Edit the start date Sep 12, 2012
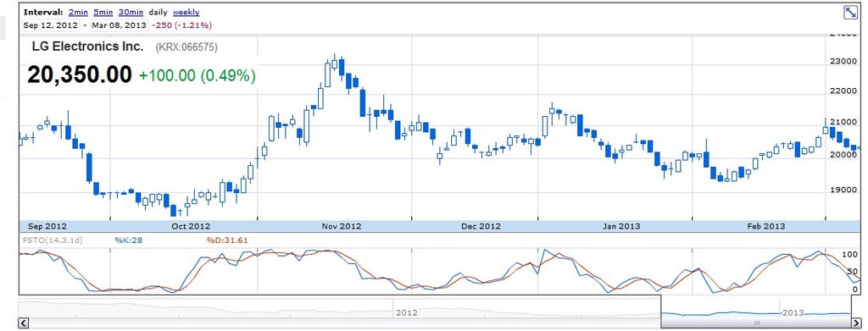 51,25
